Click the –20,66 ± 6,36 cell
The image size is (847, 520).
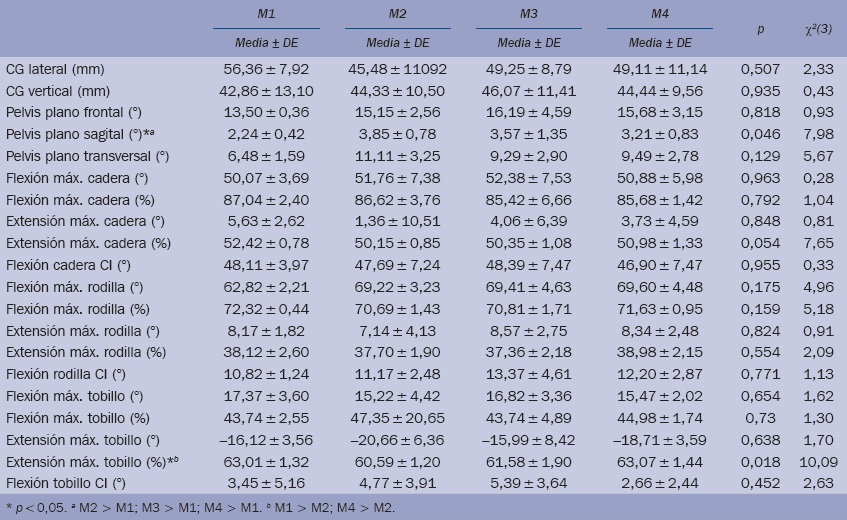[398, 439]
